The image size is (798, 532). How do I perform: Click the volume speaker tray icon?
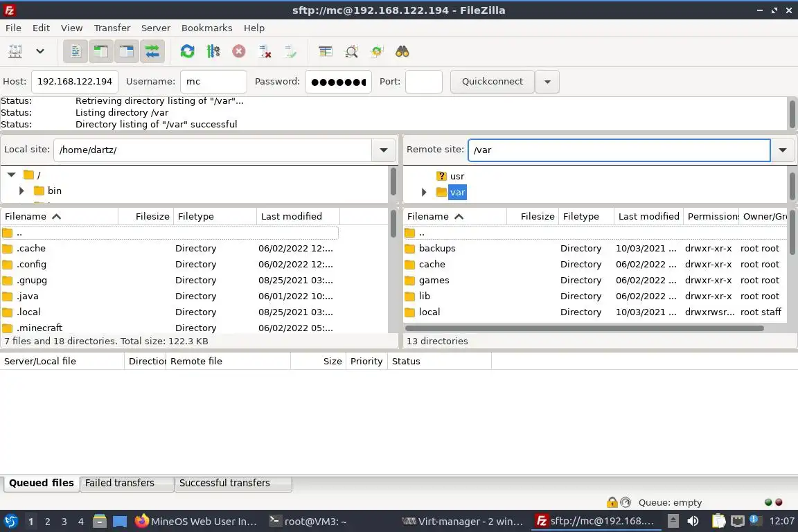693,522
